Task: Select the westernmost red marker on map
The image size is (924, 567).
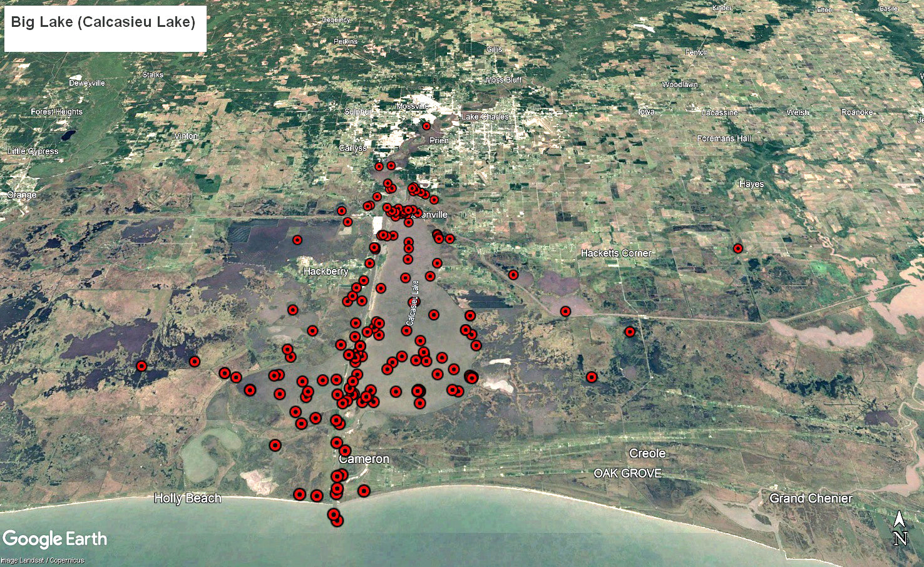Action: coord(141,366)
